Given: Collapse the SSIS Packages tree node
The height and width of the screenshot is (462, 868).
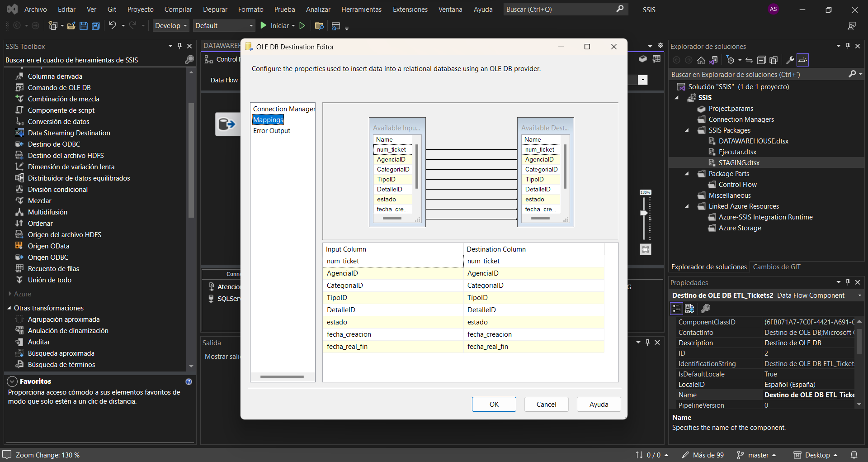Looking at the screenshot, I should [x=687, y=130].
